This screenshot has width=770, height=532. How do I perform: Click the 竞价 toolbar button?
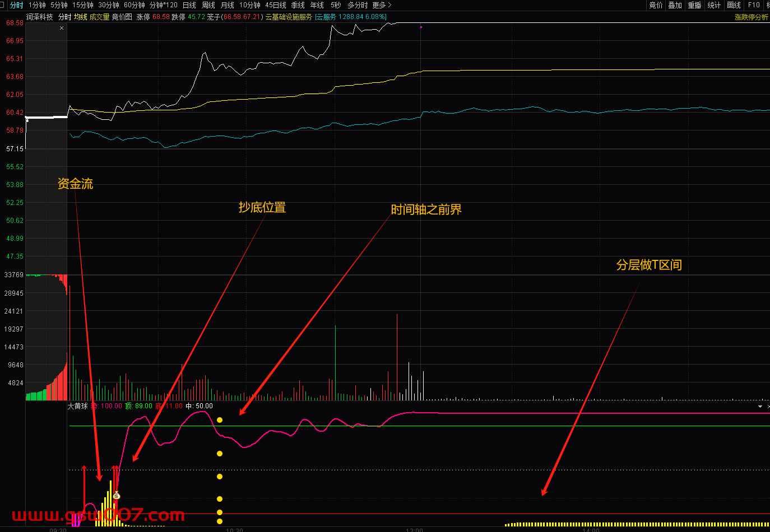point(656,5)
